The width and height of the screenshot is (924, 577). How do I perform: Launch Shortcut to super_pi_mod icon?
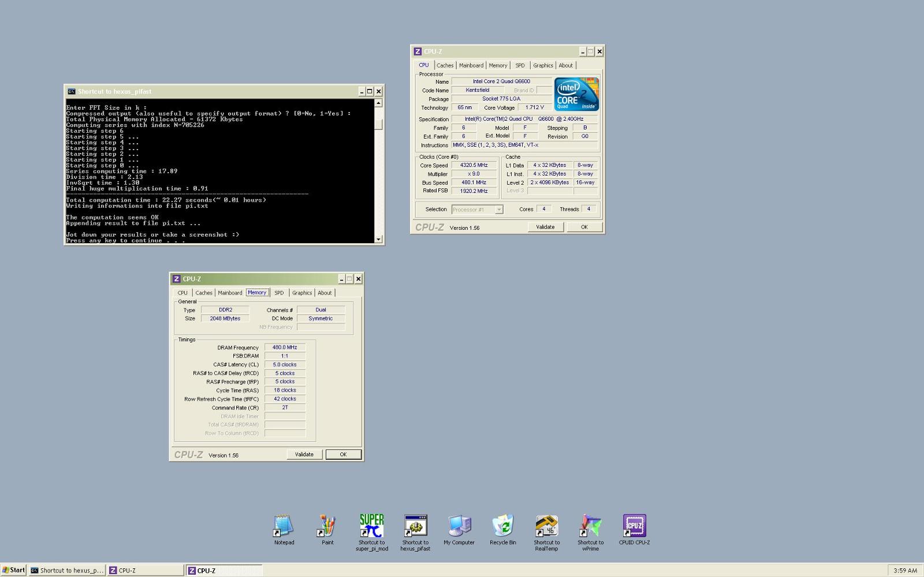tap(371, 532)
